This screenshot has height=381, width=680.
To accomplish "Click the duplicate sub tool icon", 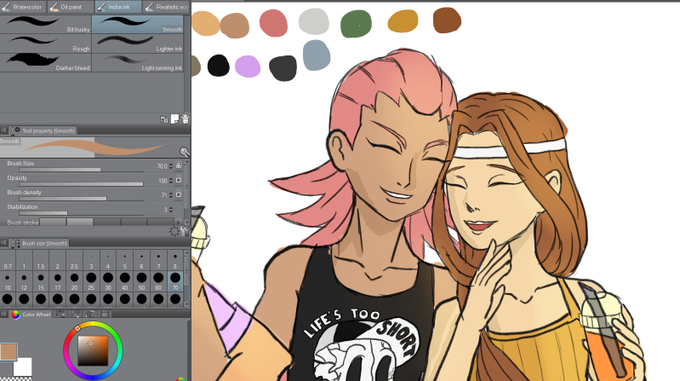I will (x=164, y=119).
